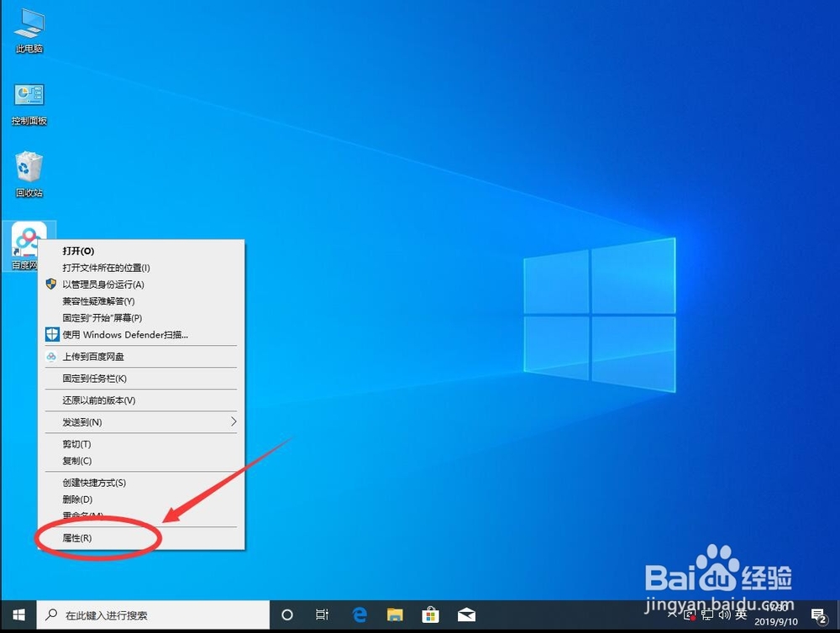The height and width of the screenshot is (633, 840).
Task: Open the Start menu
Action: point(17,615)
